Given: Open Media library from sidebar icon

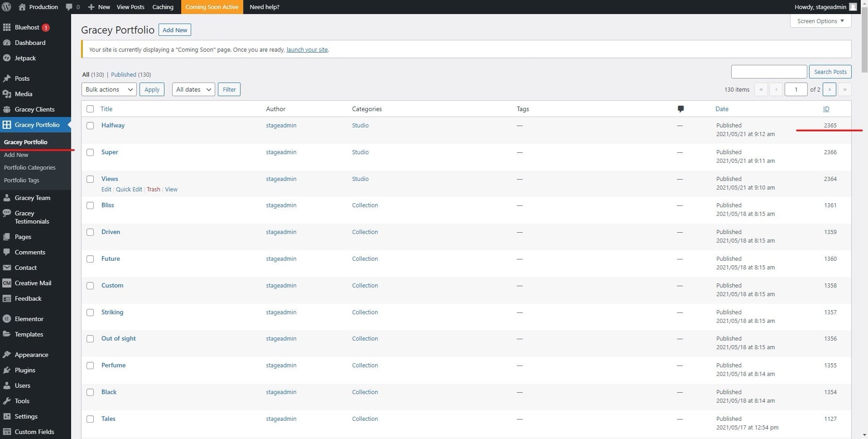Looking at the screenshot, I should point(7,94).
